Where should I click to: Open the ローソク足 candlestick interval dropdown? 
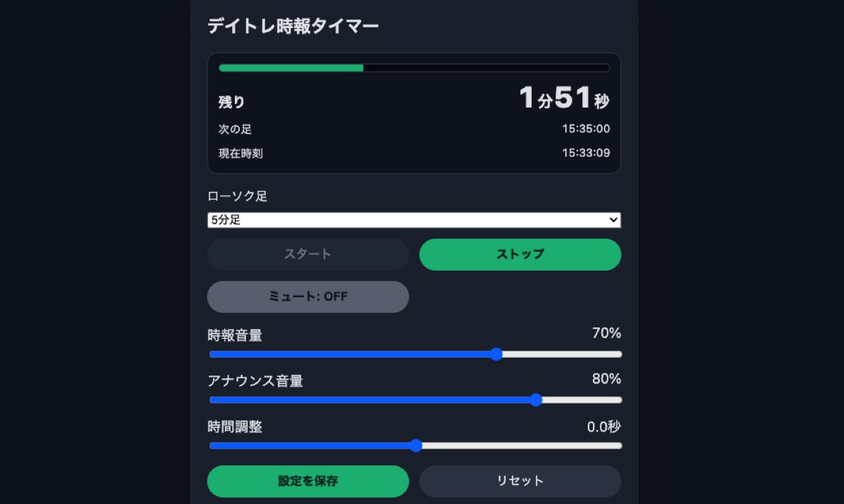[414, 219]
